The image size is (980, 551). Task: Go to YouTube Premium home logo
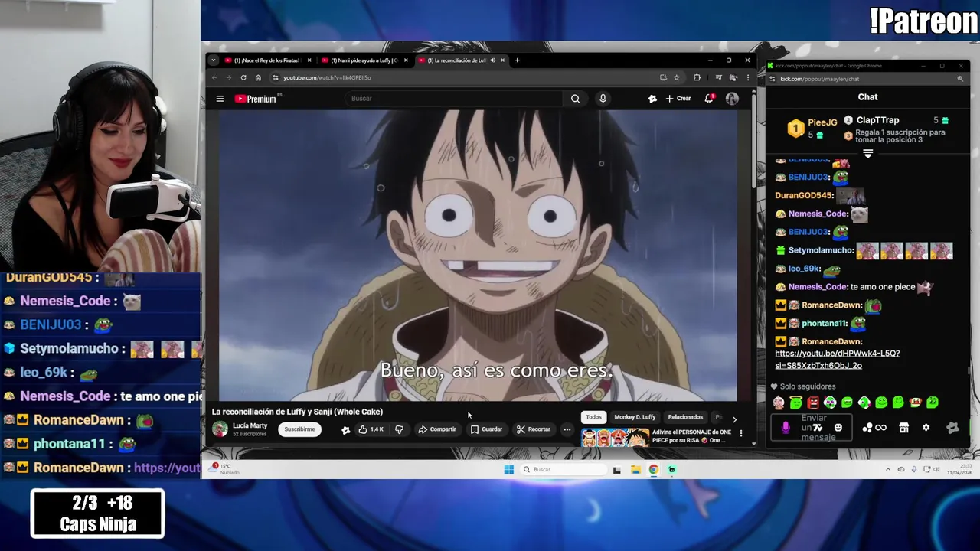255,99
